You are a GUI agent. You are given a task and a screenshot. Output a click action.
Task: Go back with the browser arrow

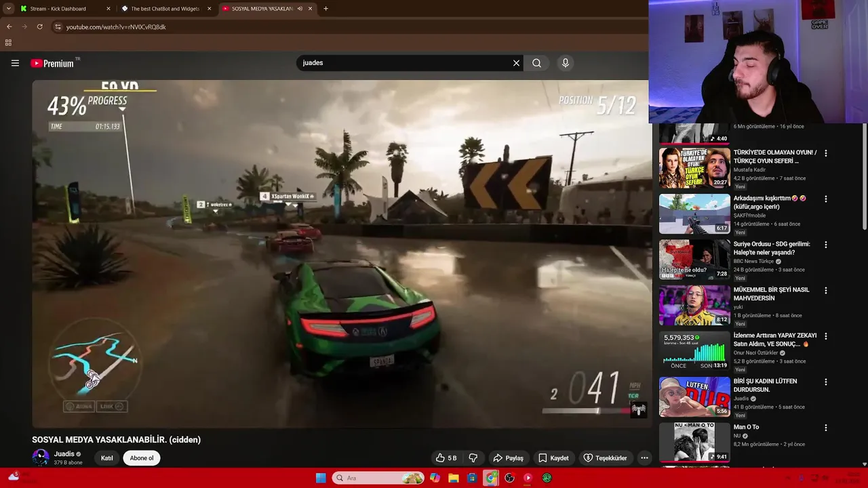pos(9,27)
